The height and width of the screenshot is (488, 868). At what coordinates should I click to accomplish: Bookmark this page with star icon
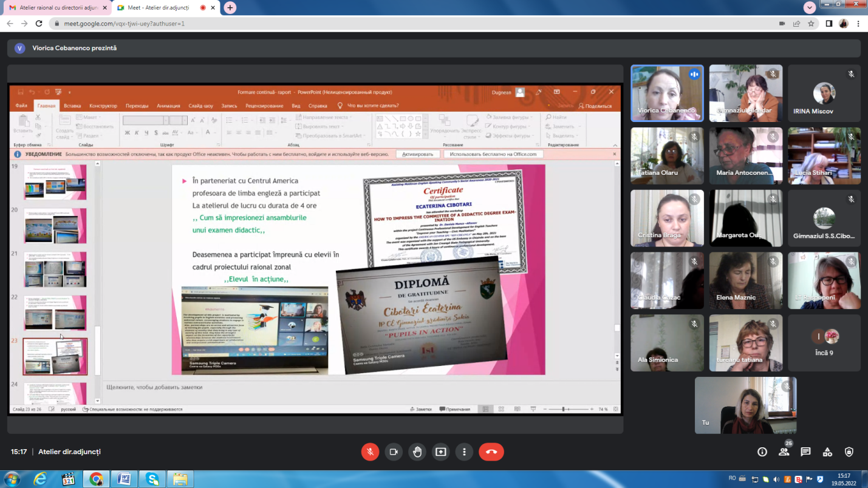click(811, 24)
